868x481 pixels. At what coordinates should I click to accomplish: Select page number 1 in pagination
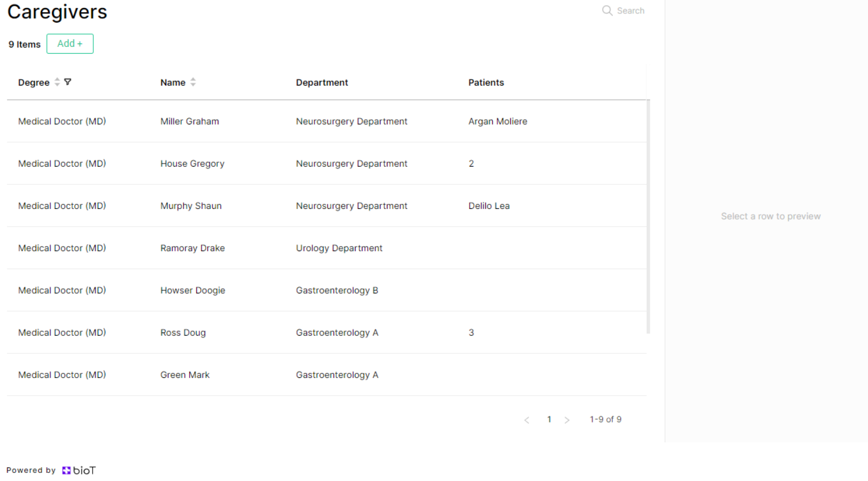pyautogui.click(x=549, y=420)
